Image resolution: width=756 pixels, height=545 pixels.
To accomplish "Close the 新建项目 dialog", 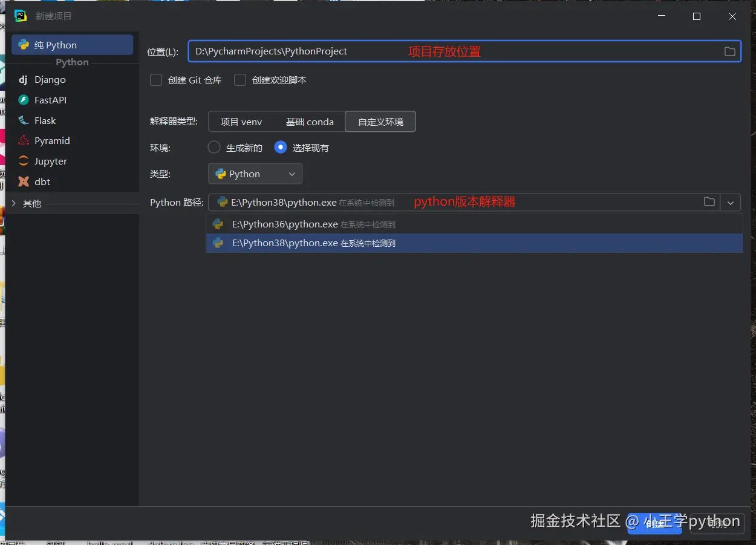I will point(732,16).
